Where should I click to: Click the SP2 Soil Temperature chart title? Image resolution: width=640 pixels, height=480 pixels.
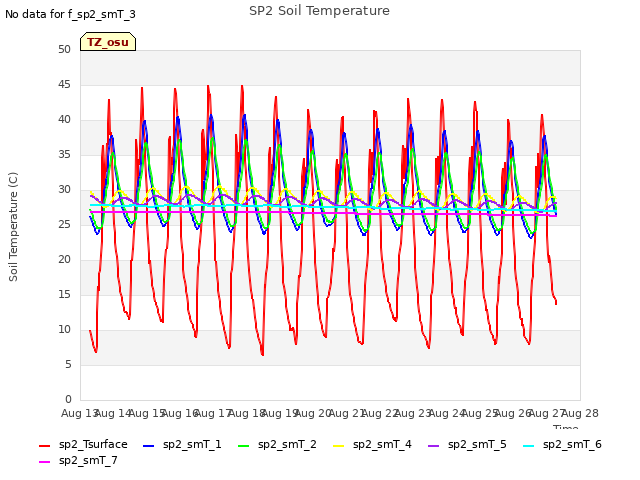(x=319, y=11)
